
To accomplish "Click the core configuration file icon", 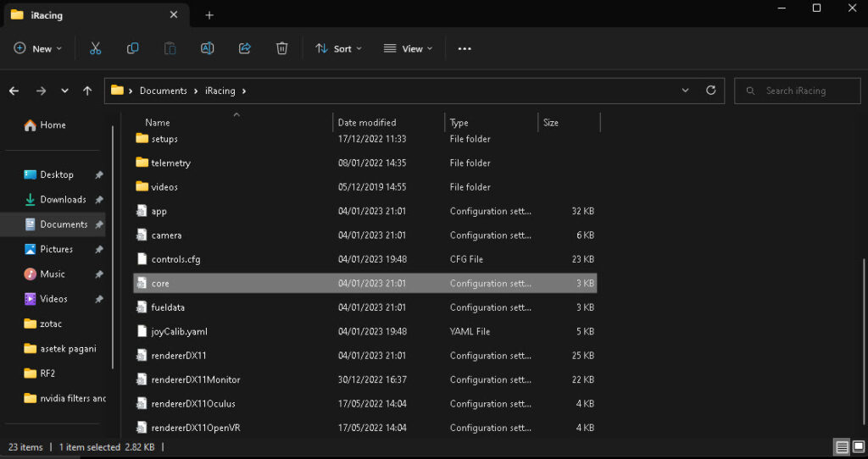I will 142,283.
